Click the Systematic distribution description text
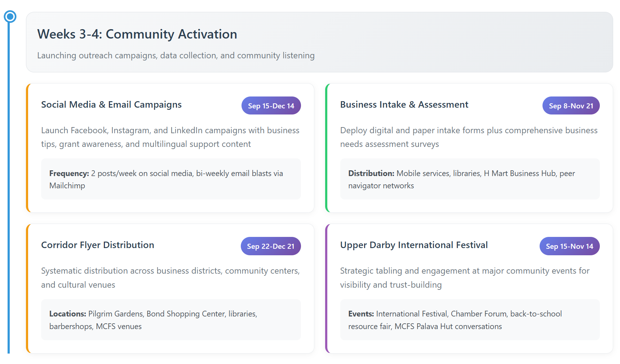620x364 pixels. tap(170, 278)
